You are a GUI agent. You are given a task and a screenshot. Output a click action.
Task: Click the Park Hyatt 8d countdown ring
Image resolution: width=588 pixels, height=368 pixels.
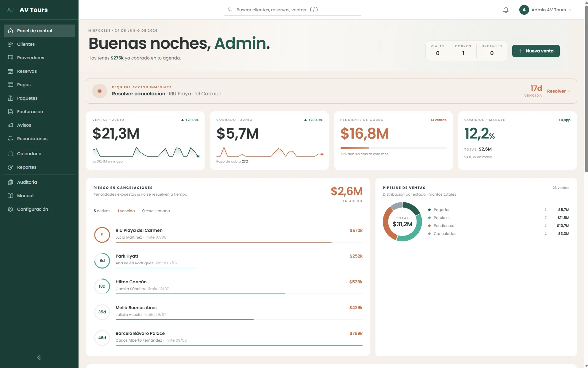pos(102,261)
